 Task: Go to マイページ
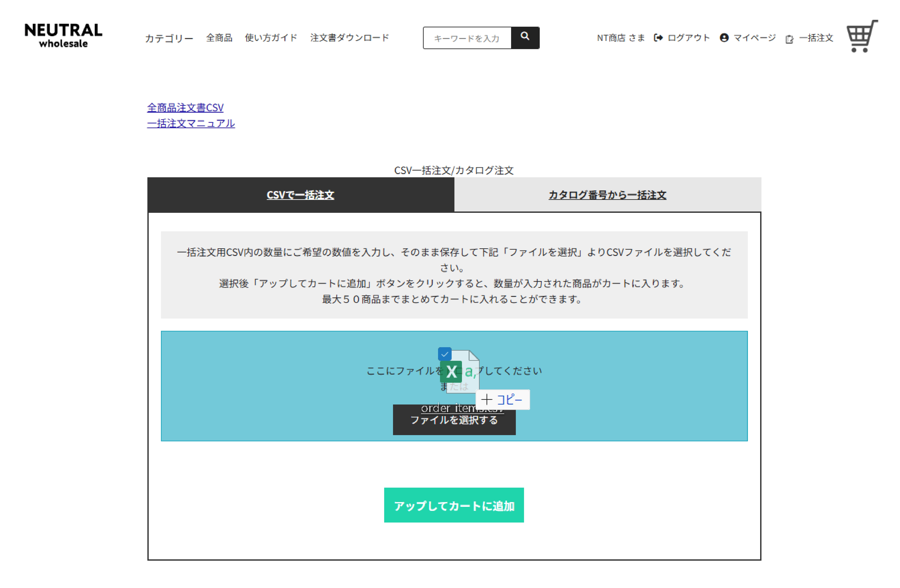click(x=754, y=37)
